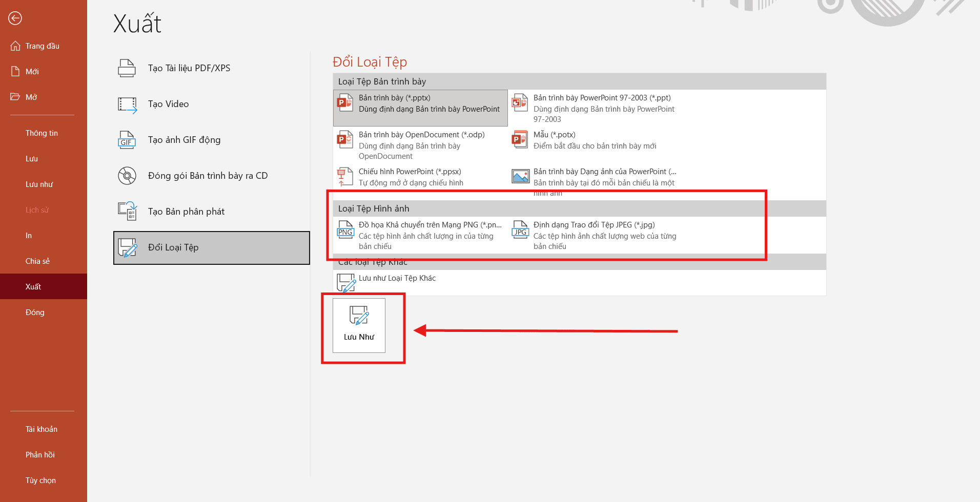Open the Mở menu item

click(x=44, y=97)
